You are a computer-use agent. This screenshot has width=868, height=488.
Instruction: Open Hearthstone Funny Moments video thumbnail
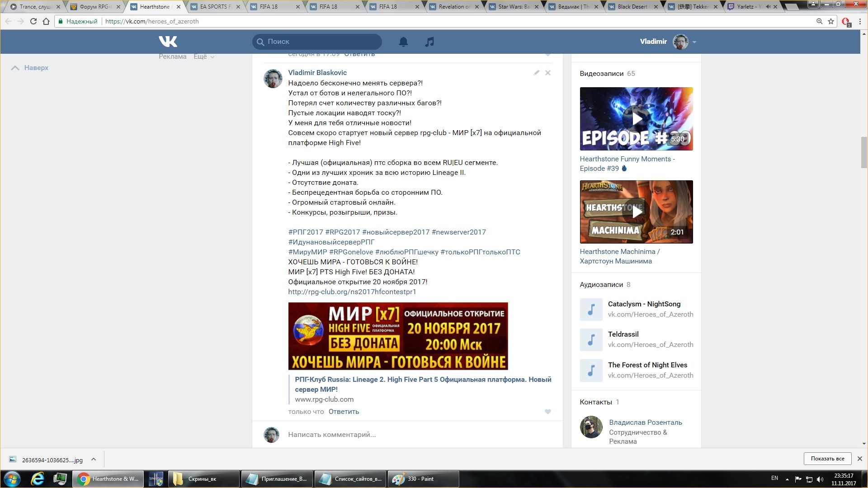[x=636, y=119]
